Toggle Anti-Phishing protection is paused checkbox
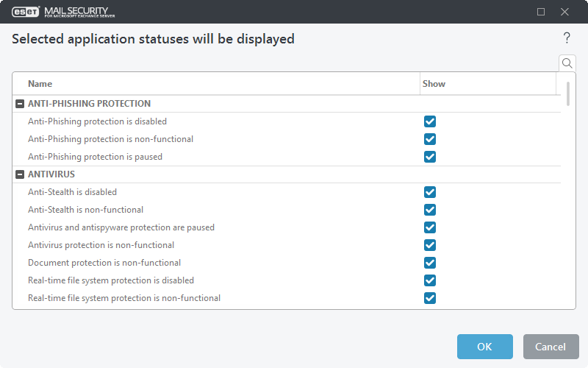Viewport: 588px width, 368px height. (430, 157)
